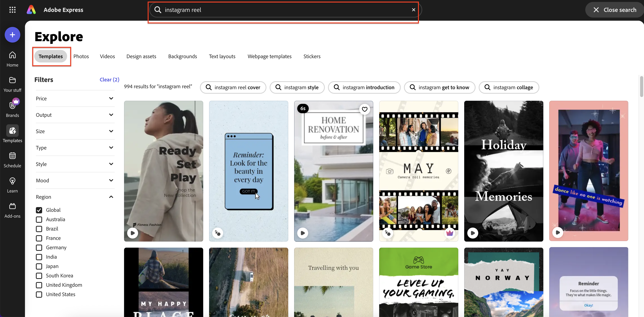Clear the search field with the X
Image resolution: width=644 pixels, height=317 pixels.
pos(413,10)
